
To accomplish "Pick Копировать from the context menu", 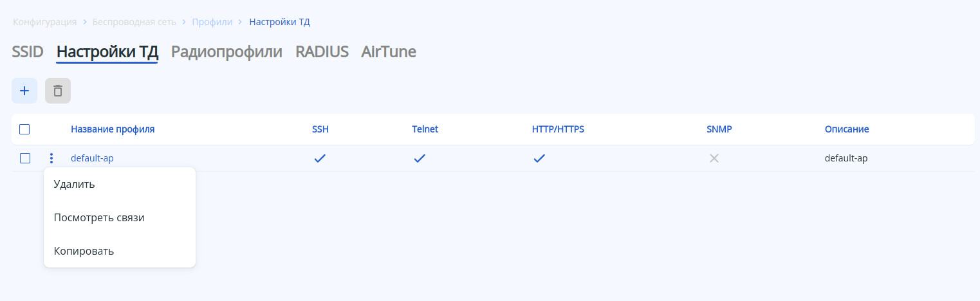I will [x=84, y=251].
